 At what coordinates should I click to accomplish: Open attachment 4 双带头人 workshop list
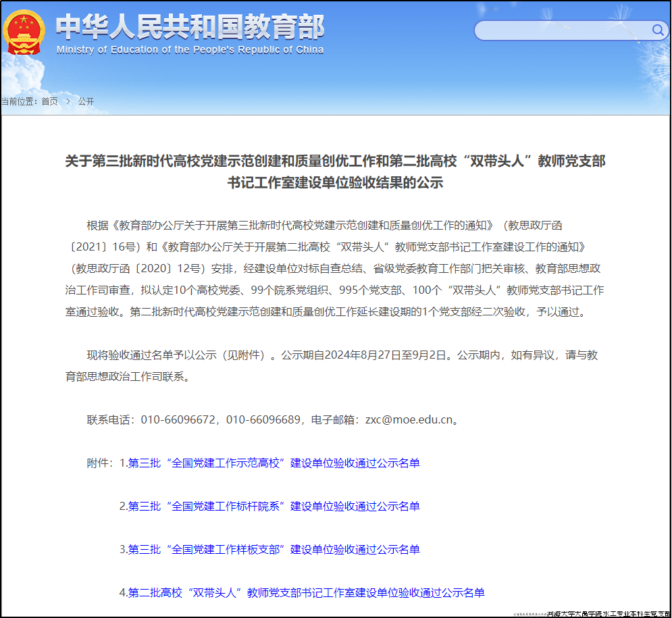(305, 592)
